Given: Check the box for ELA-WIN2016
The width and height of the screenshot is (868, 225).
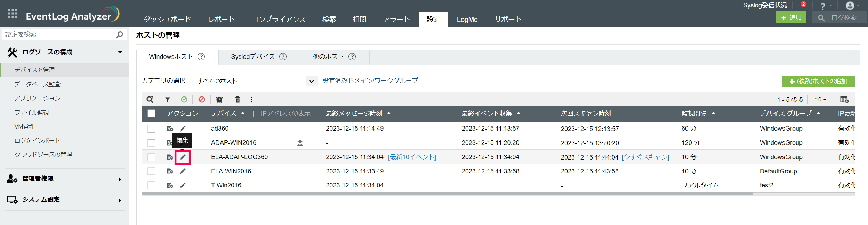Looking at the screenshot, I should [x=152, y=171].
